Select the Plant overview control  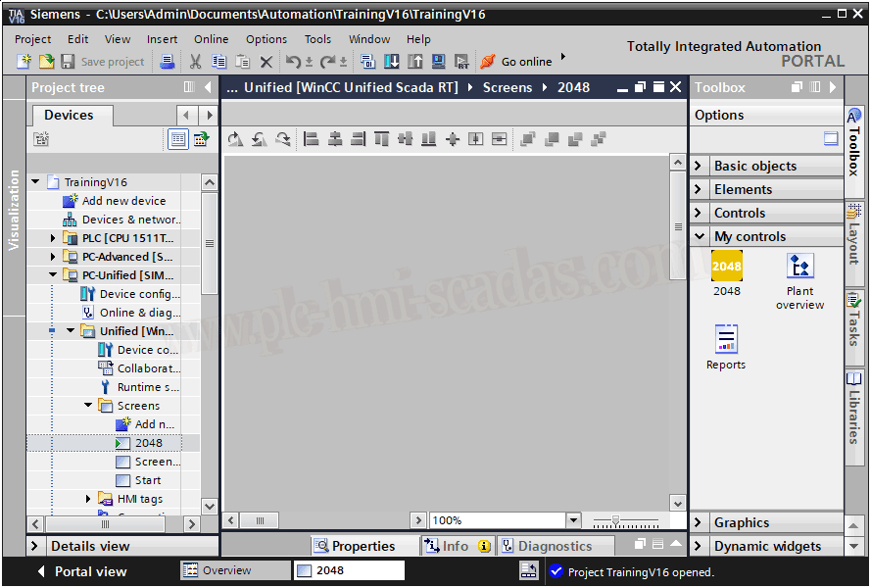click(799, 267)
